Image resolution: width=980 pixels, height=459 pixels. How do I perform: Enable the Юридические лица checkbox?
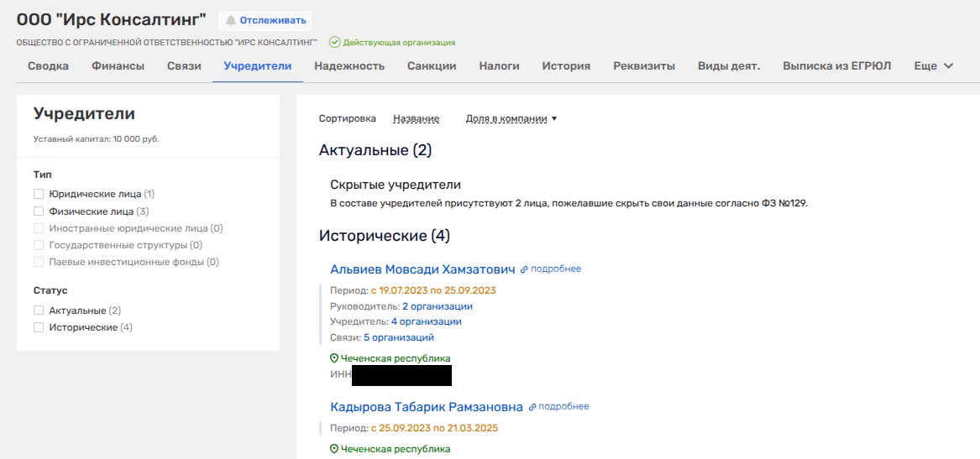[x=39, y=194]
